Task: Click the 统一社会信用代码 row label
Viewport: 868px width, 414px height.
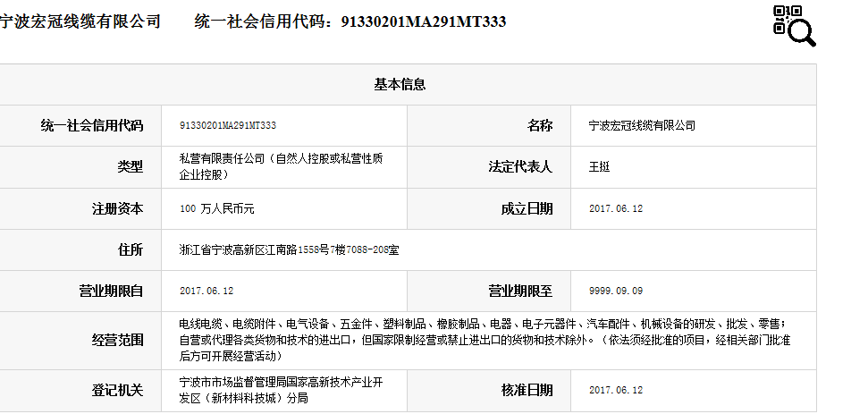Action: tap(92, 126)
